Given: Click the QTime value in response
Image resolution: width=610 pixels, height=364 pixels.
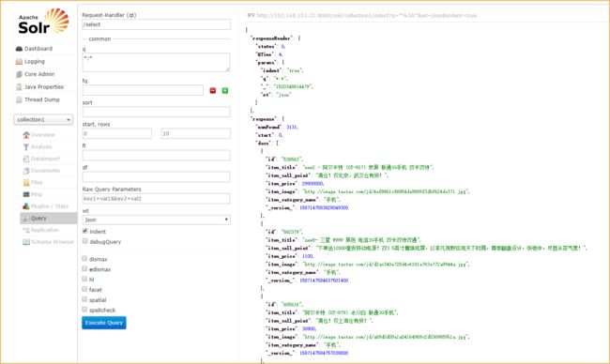Looking at the screenshot, I should coord(281,54).
